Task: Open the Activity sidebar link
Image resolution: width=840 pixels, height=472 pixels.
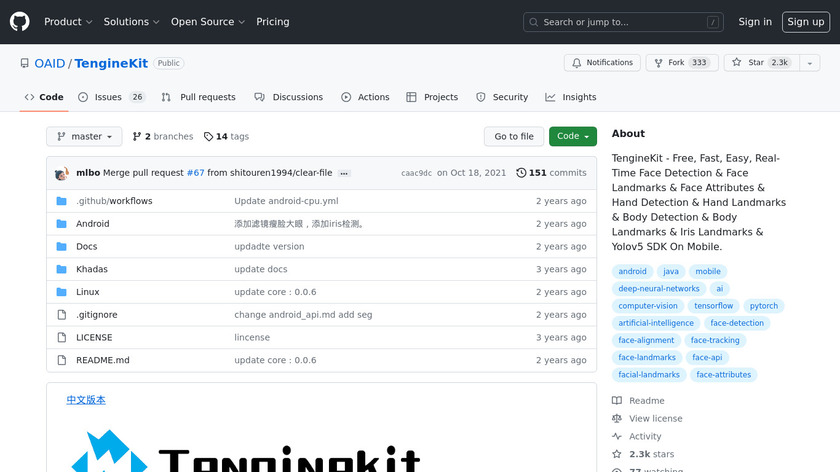Action: [637, 436]
